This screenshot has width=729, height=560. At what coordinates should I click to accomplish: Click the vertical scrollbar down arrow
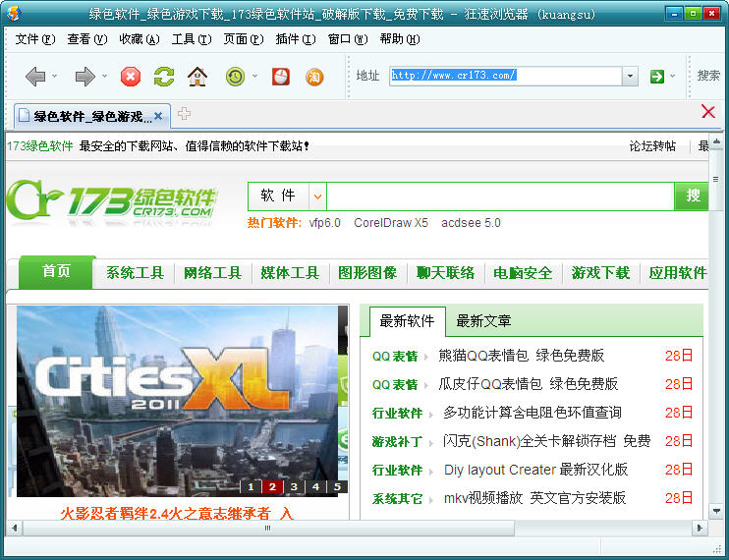coord(716,511)
